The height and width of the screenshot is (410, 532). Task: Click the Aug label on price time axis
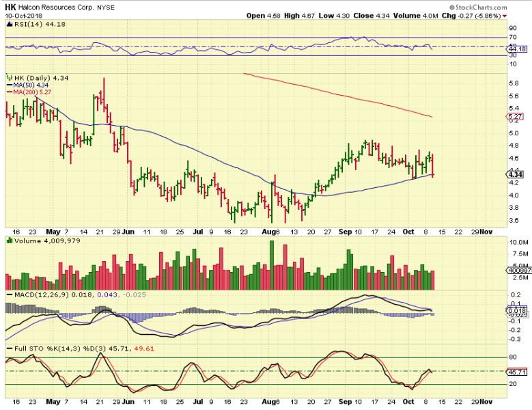click(268, 232)
